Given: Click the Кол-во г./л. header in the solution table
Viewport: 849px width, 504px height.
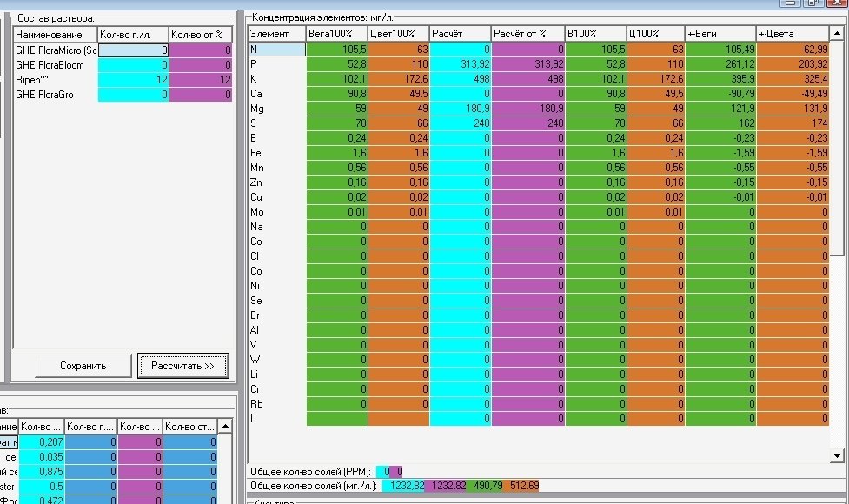Looking at the screenshot, I should [133, 35].
